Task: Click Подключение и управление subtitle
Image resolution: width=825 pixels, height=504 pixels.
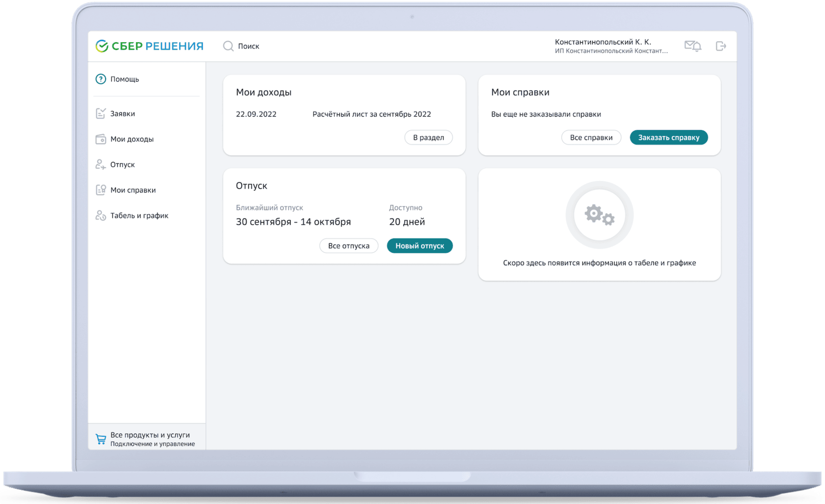Action: point(152,444)
